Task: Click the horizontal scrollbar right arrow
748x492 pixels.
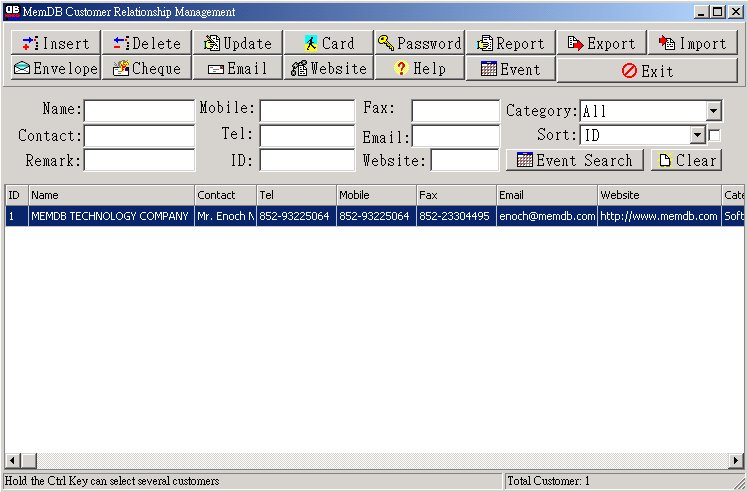Action: (736, 461)
